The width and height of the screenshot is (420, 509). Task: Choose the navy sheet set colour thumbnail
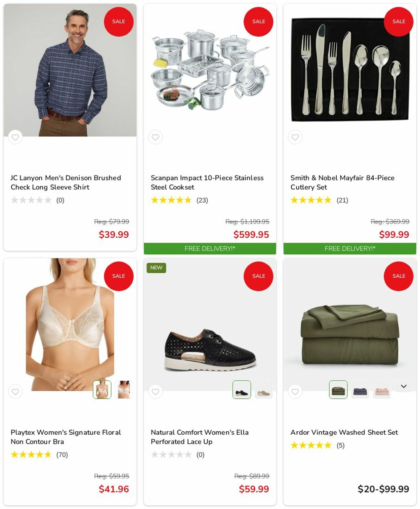(x=360, y=390)
